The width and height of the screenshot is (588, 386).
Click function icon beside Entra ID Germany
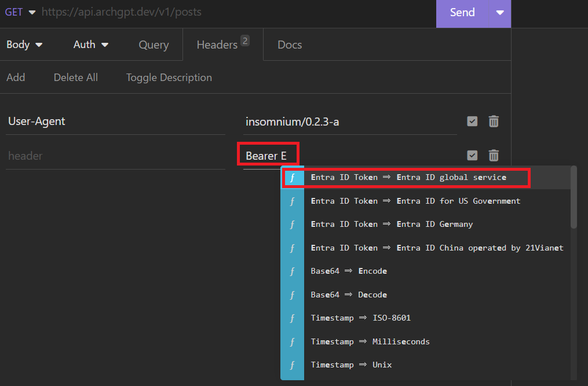tap(293, 225)
